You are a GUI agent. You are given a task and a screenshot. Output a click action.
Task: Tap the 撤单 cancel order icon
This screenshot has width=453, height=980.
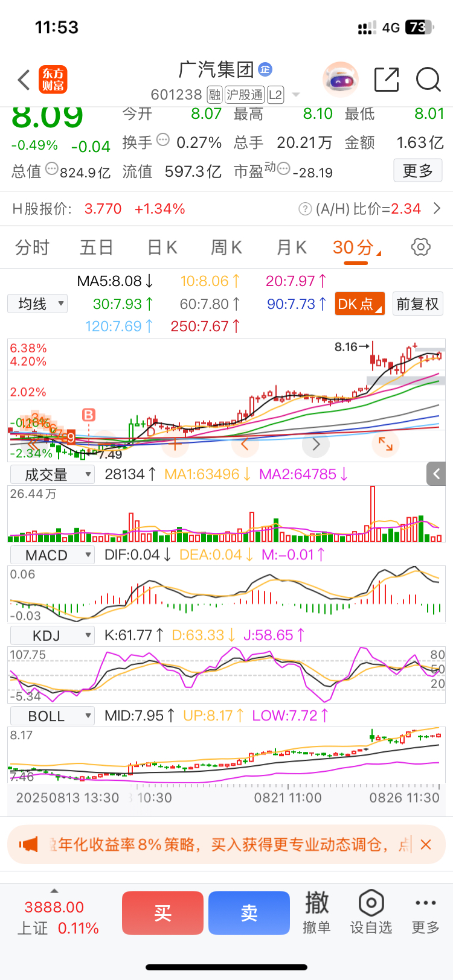pos(316,913)
